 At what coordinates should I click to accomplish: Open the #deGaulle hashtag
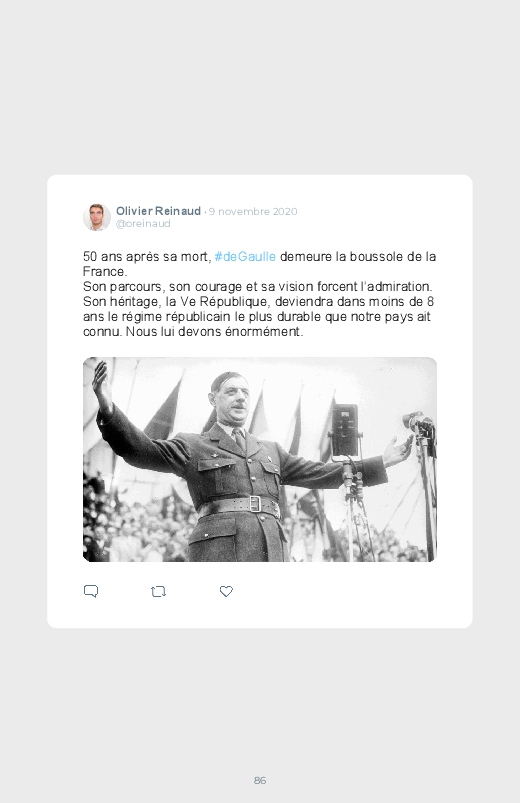(x=245, y=256)
